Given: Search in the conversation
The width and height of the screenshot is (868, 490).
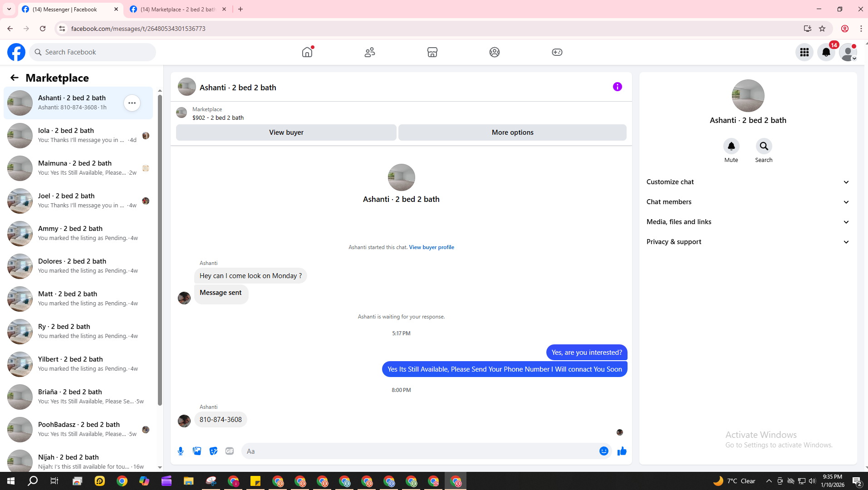Looking at the screenshot, I should point(764,146).
